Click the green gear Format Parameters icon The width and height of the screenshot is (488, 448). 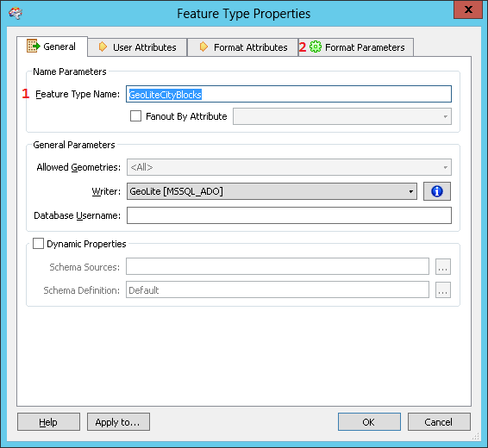[x=316, y=47]
